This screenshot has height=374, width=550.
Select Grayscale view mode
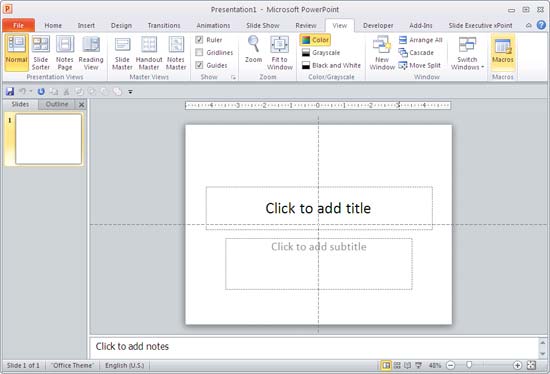[x=321, y=53]
